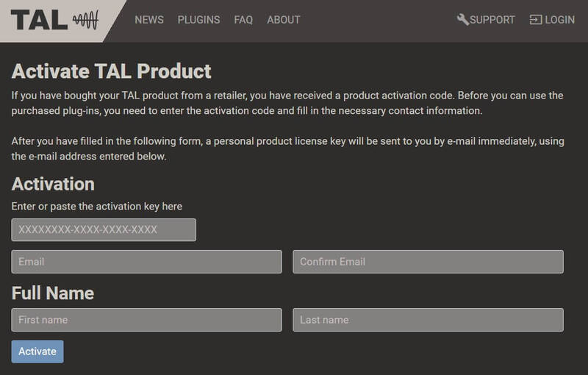Click the 'Enter or paste the activation key' label
This screenshot has width=588, height=375.
97,207
